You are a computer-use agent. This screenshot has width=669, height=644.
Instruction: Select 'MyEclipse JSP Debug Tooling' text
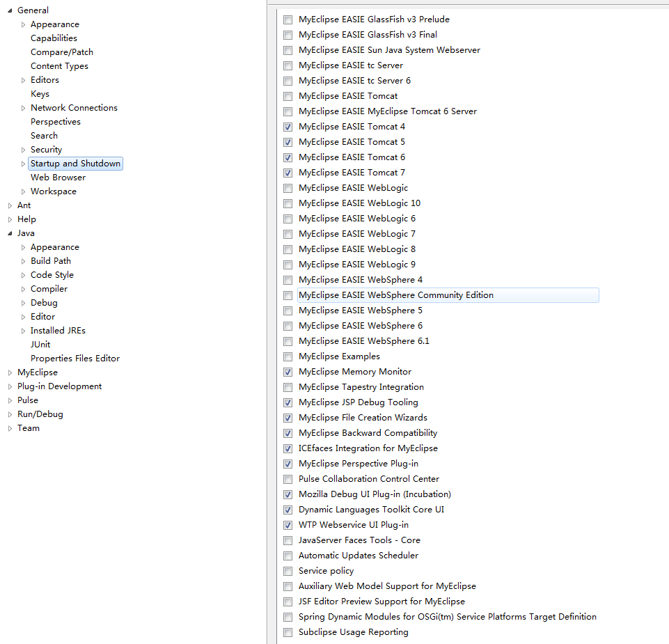[x=359, y=402]
